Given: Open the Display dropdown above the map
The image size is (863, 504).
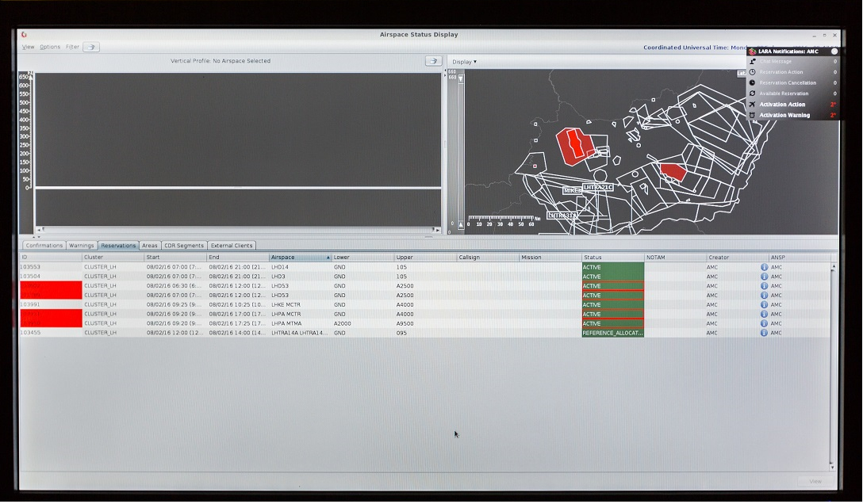Looking at the screenshot, I should point(464,62).
